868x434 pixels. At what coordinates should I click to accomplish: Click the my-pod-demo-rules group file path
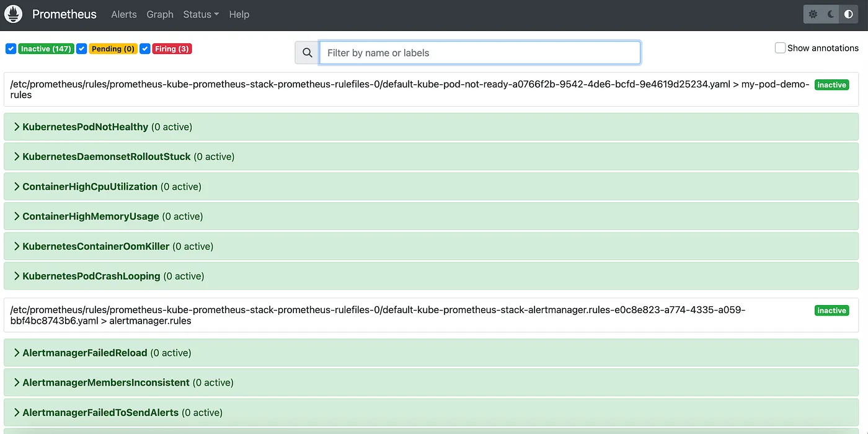click(x=410, y=90)
